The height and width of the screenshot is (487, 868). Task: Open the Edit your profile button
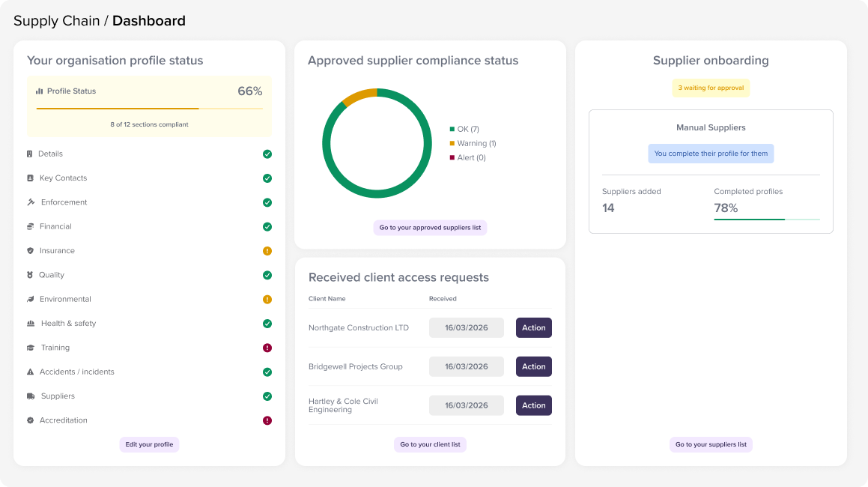[x=149, y=444]
